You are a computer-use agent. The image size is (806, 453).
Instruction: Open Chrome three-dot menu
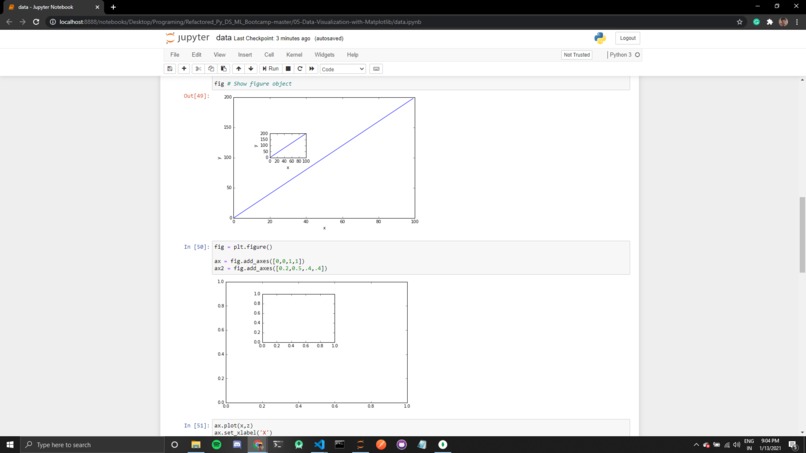click(x=797, y=22)
